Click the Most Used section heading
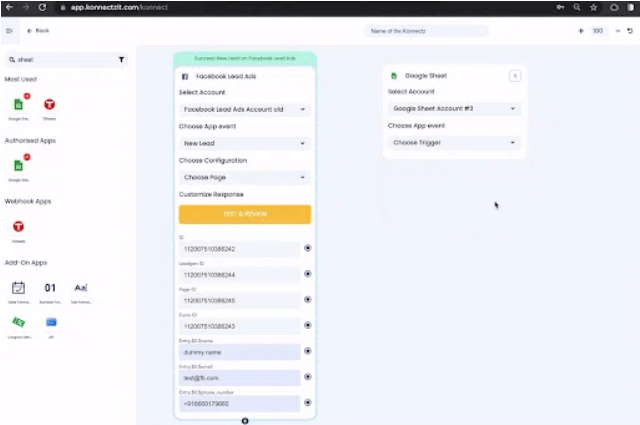 (20, 79)
